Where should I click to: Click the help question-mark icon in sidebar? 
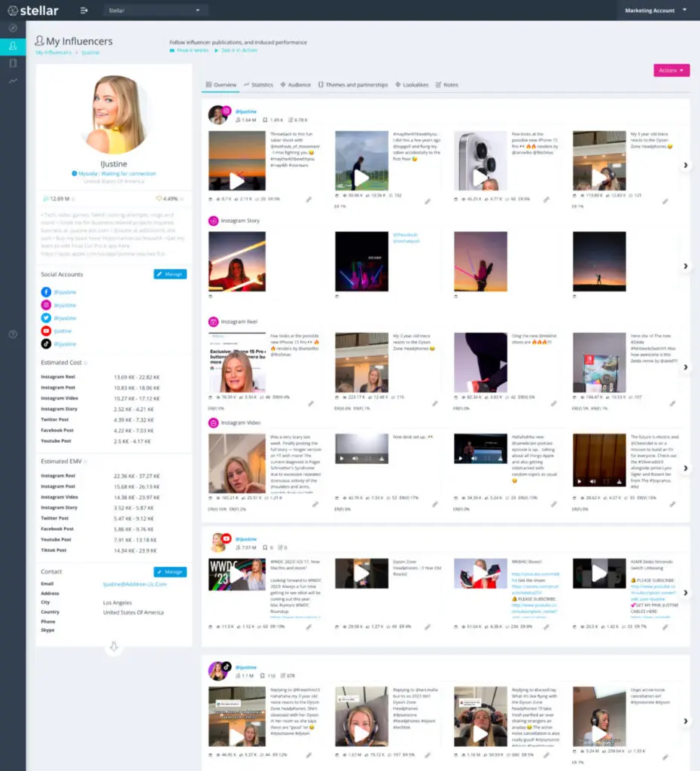(x=13, y=334)
